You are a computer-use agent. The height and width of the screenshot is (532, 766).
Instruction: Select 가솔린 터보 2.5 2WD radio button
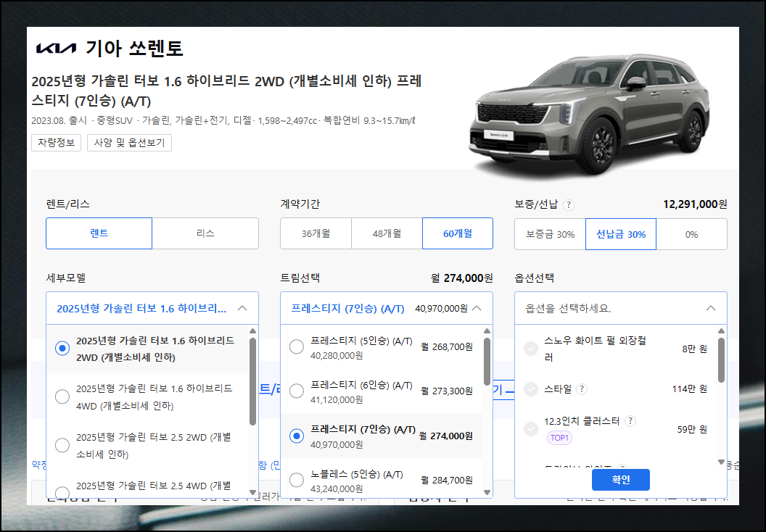point(62,445)
